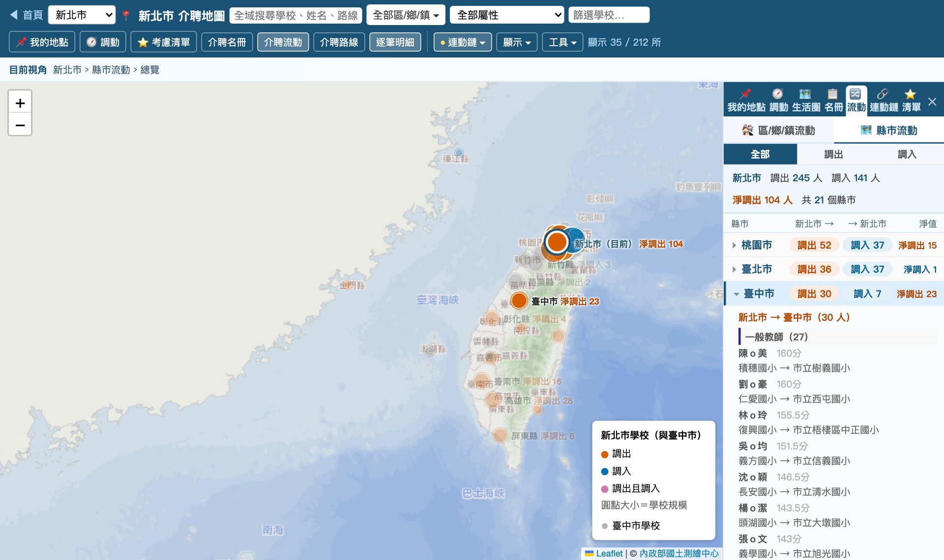Viewport: 944px width, 560px height.
Task: Click the 首頁 back arrow
Action: tap(27, 15)
